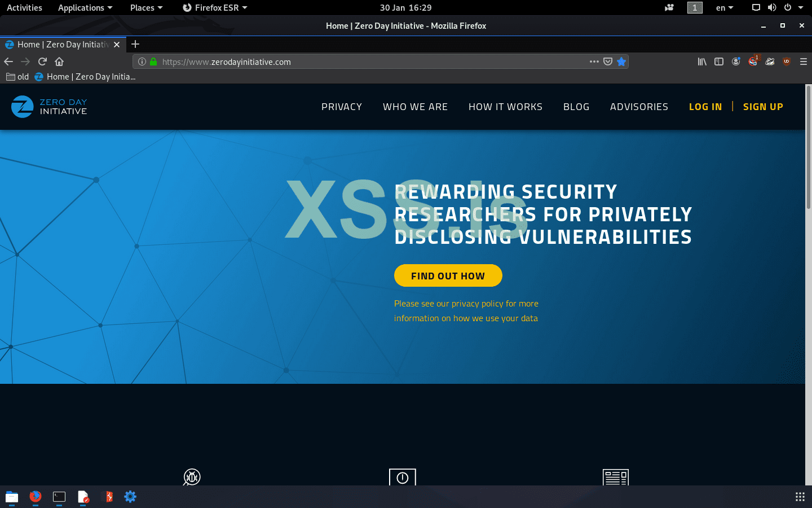Visit the BLOG section
The image size is (812, 508).
point(576,107)
